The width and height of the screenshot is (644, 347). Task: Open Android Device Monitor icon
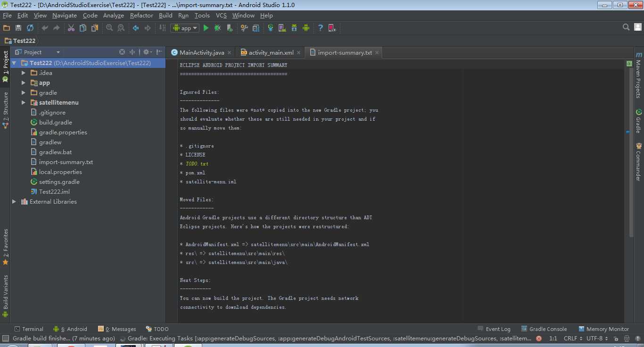[x=306, y=28]
